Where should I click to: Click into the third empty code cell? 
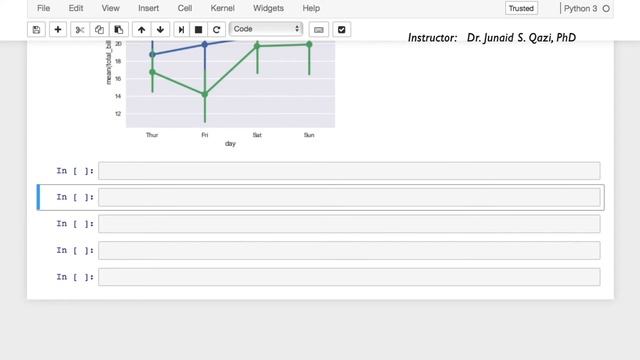349,224
